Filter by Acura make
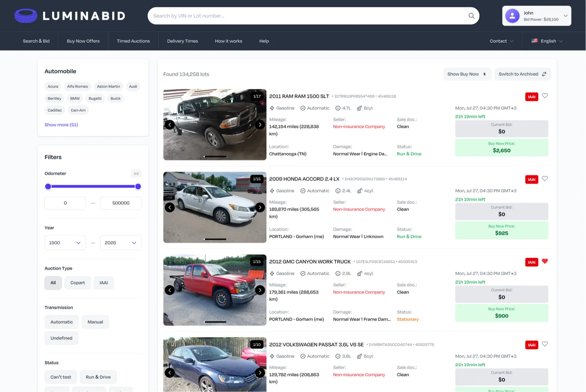The width and height of the screenshot is (586, 392). tap(53, 87)
